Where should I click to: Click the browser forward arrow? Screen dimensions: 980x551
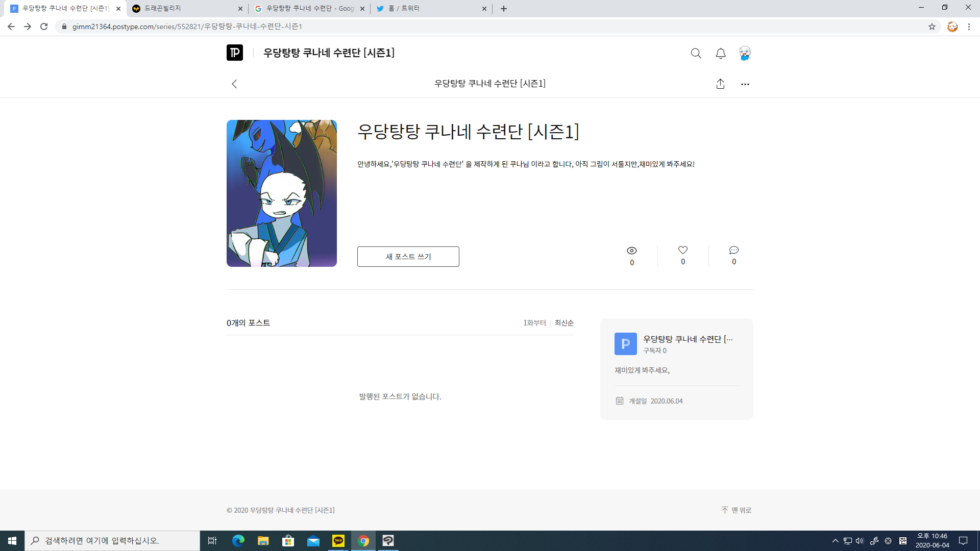pyautogui.click(x=28, y=27)
